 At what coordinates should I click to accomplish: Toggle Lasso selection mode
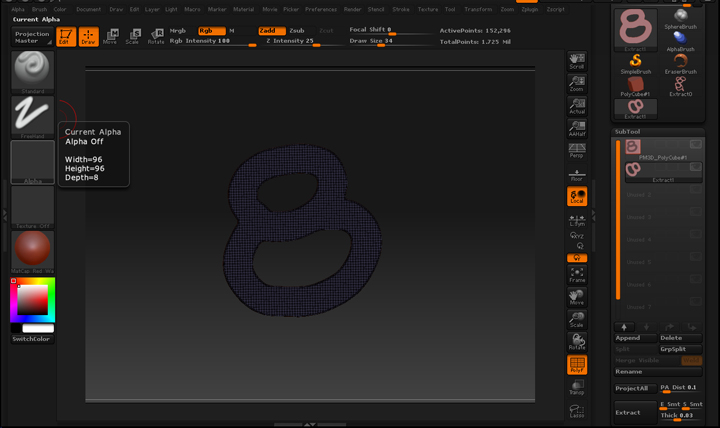click(x=577, y=410)
